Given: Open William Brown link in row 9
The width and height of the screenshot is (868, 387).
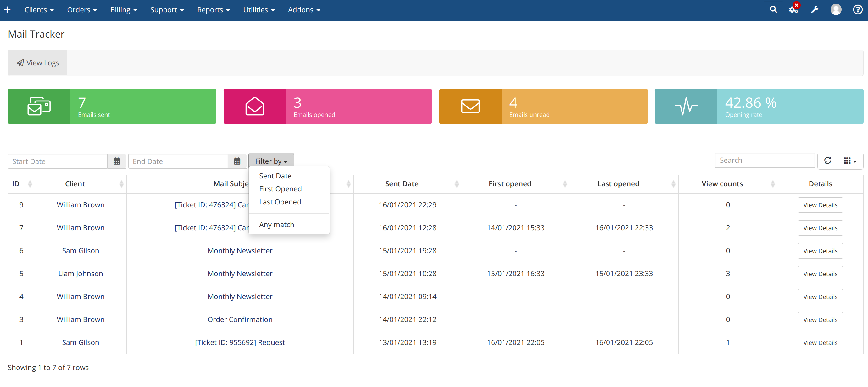Looking at the screenshot, I should pyautogui.click(x=81, y=204).
